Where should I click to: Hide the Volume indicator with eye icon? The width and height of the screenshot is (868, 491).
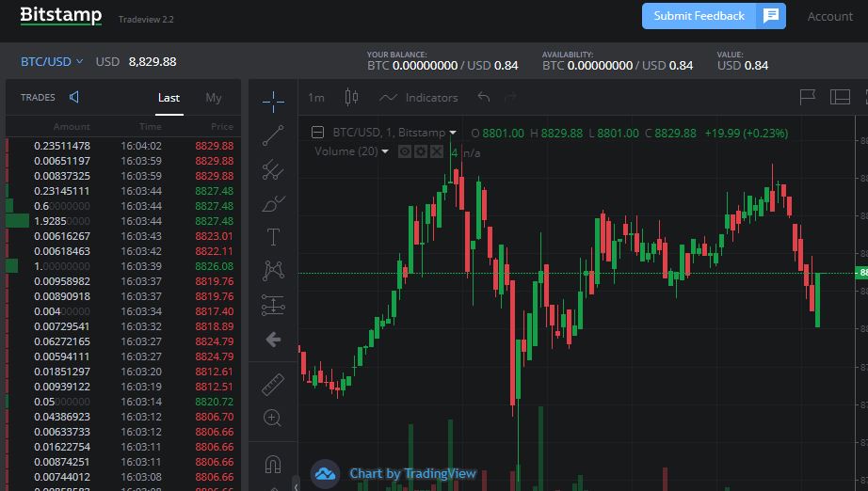405,151
